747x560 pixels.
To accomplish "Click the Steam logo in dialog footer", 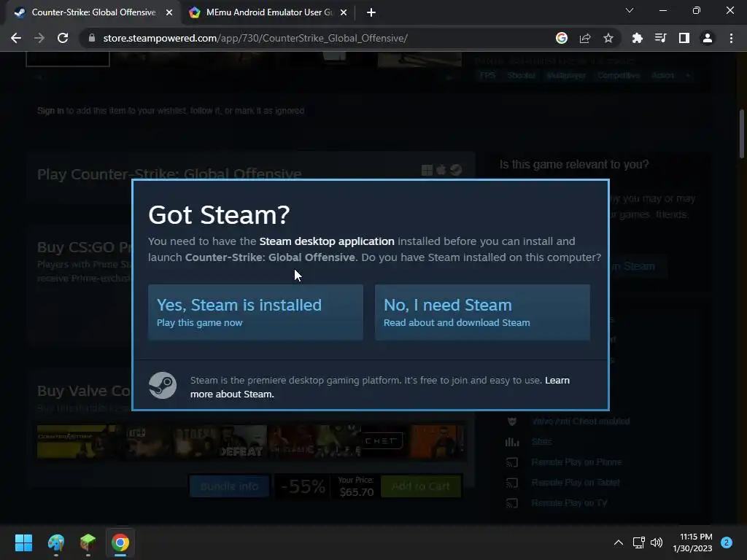I will (163, 385).
